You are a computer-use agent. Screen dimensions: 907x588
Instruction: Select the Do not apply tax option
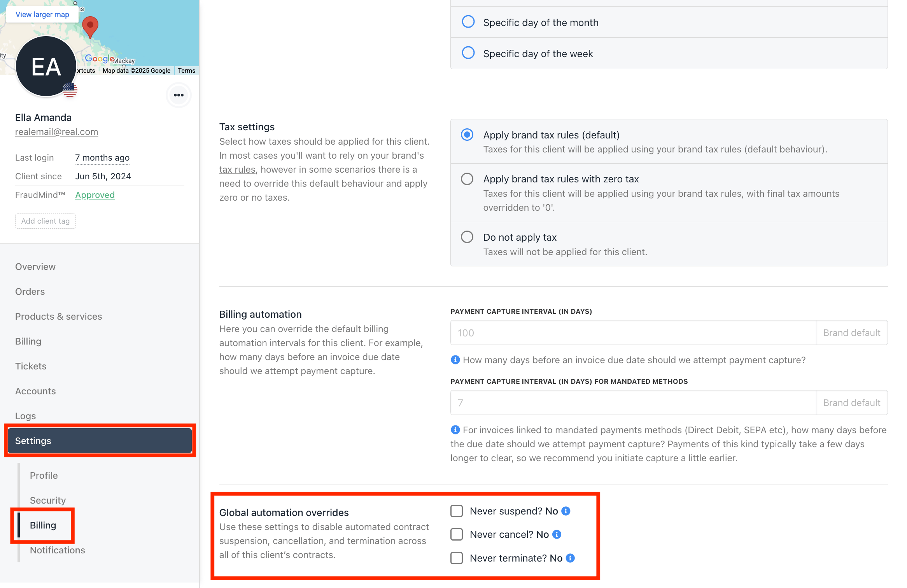(x=467, y=237)
